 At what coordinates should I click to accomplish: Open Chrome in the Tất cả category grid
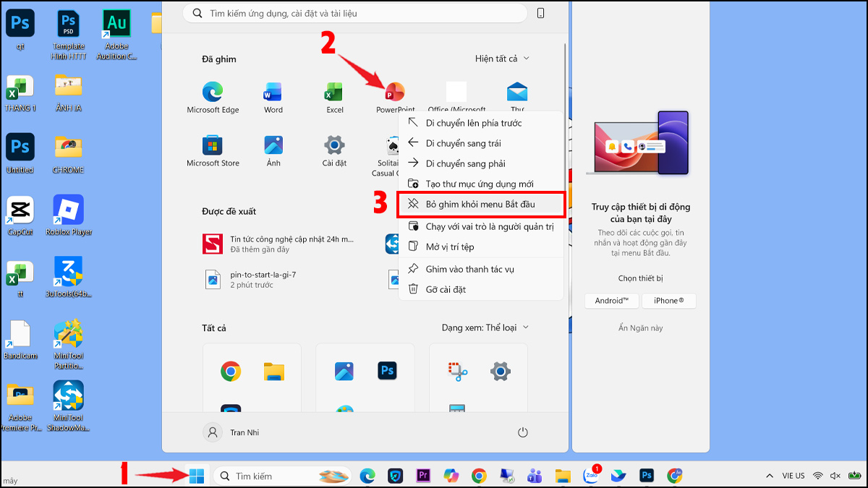point(231,372)
